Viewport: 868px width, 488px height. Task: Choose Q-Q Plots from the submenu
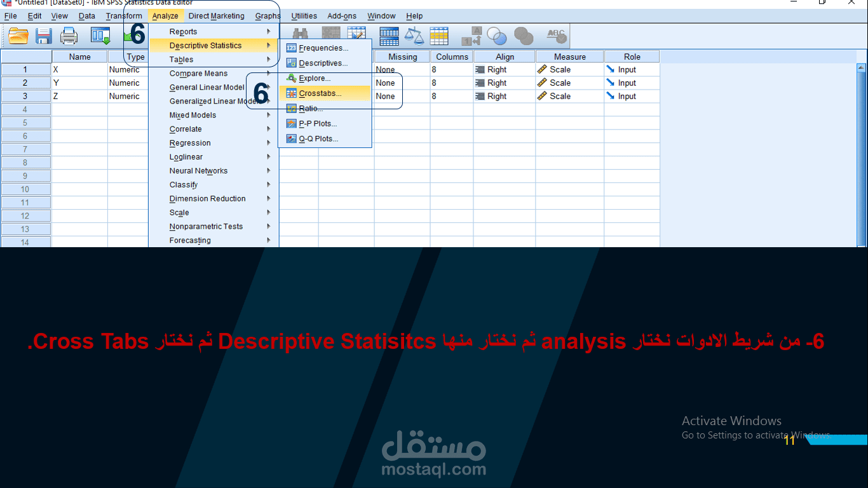325,139
